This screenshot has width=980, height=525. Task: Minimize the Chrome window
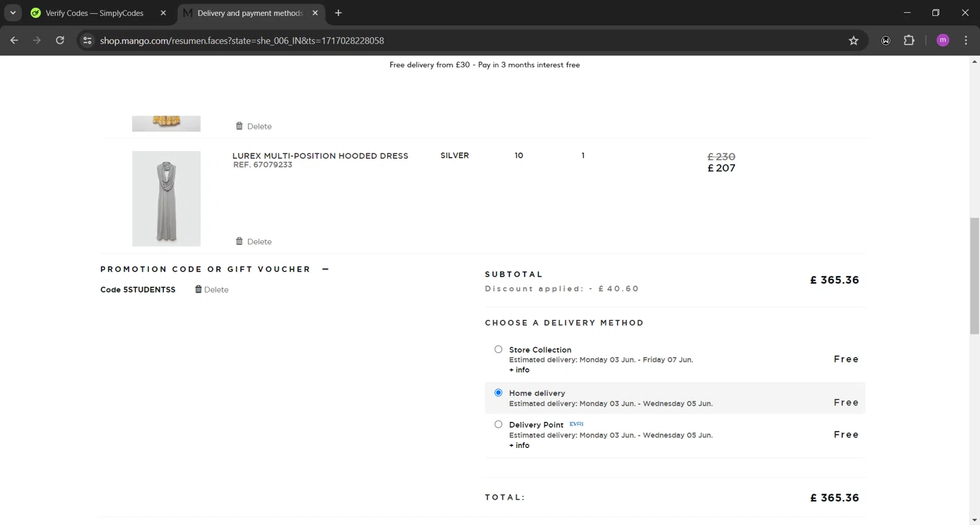tap(907, 12)
